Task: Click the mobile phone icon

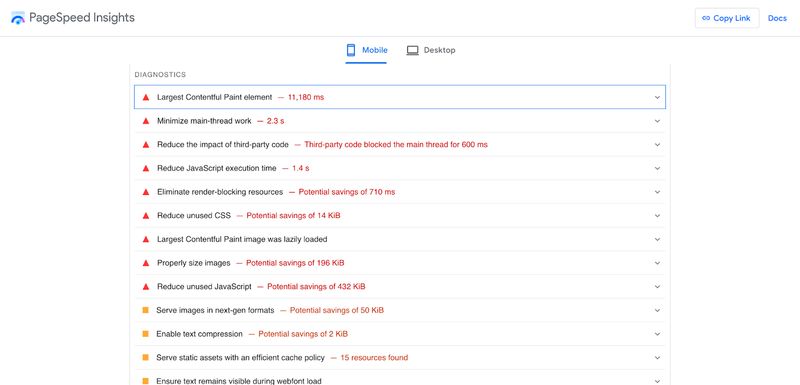Action: point(351,50)
